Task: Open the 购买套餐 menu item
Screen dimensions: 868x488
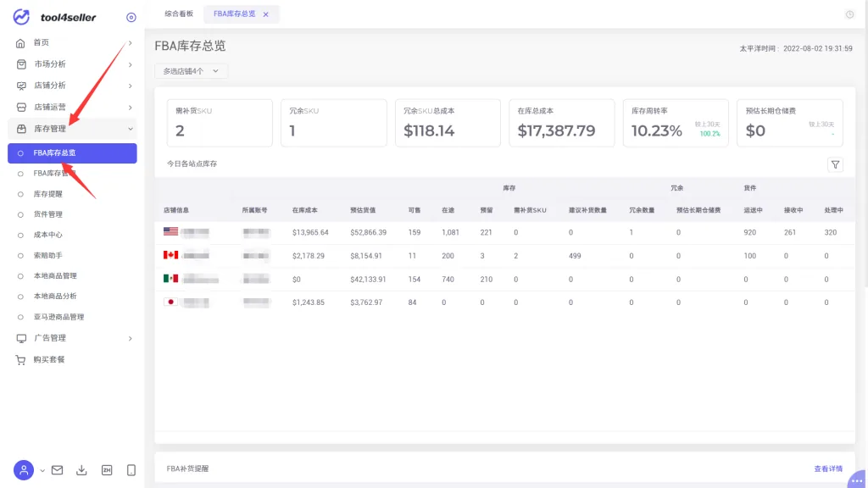Action: (x=48, y=359)
